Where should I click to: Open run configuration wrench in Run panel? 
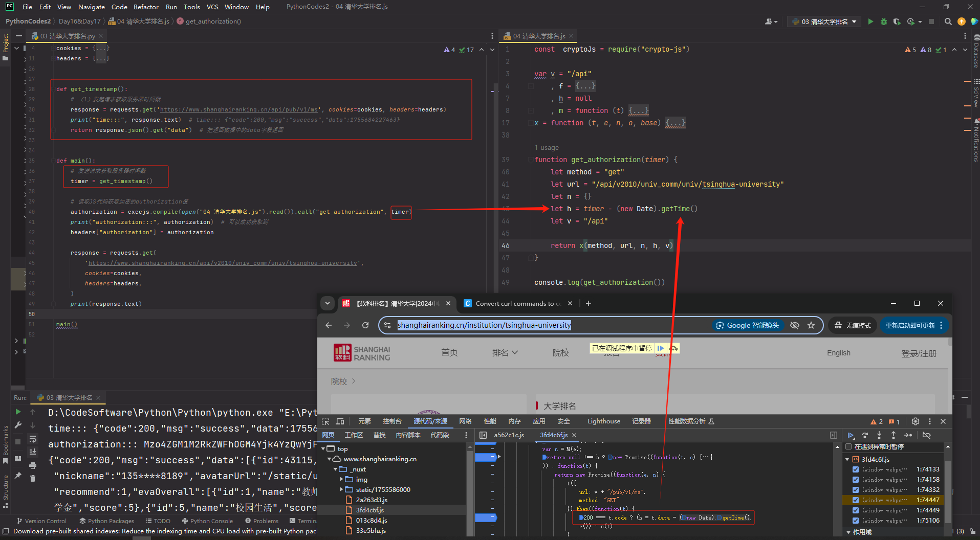coord(18,425)
